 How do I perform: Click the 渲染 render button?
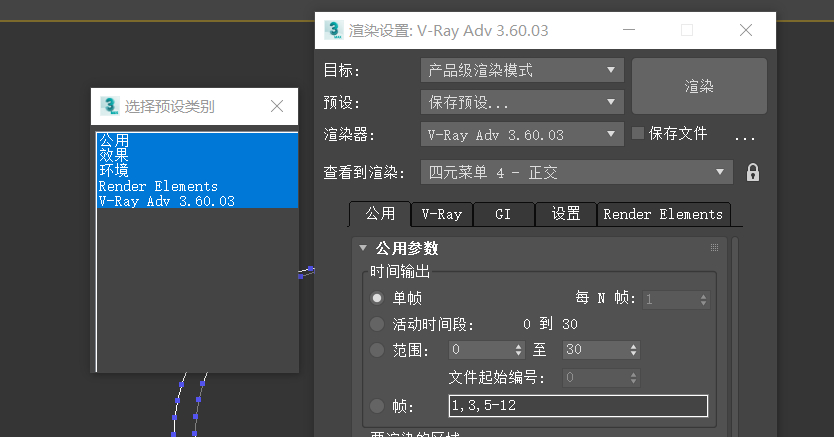[x=699, y=86]
